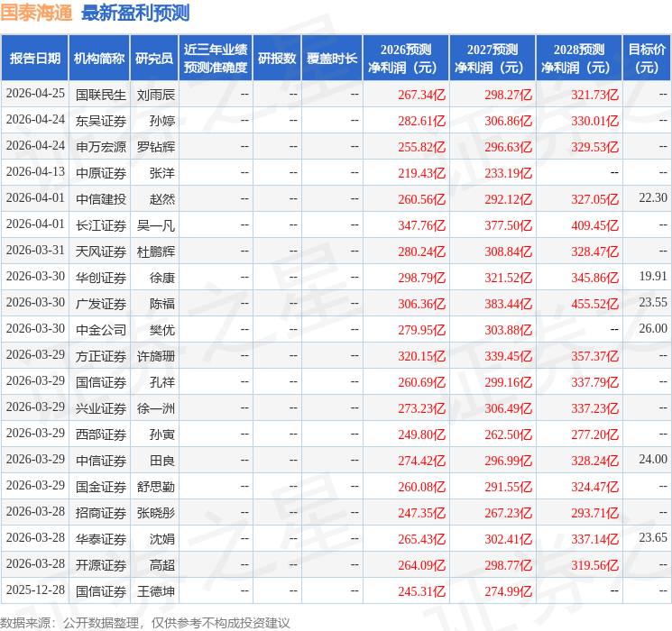Click the 近三年业绩预测准确度 column header
Image resolution: width=672 pixels, height=631 pixels.
(x=215, y=59)
